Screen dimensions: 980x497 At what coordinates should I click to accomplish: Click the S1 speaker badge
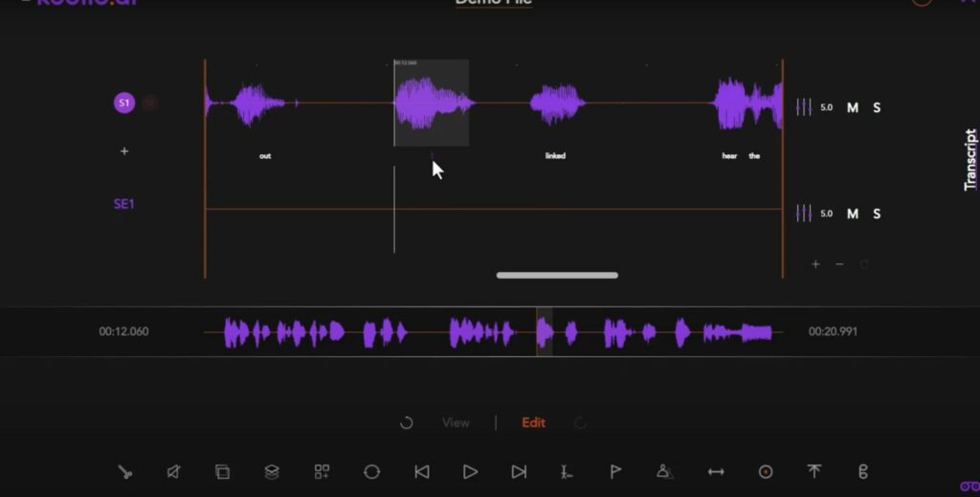point(124,102)
